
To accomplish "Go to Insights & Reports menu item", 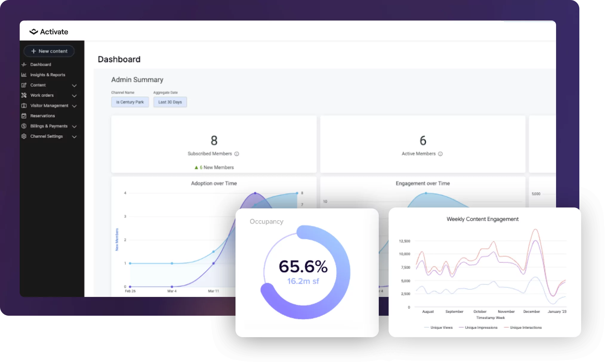I will click(x=47, y=75).
